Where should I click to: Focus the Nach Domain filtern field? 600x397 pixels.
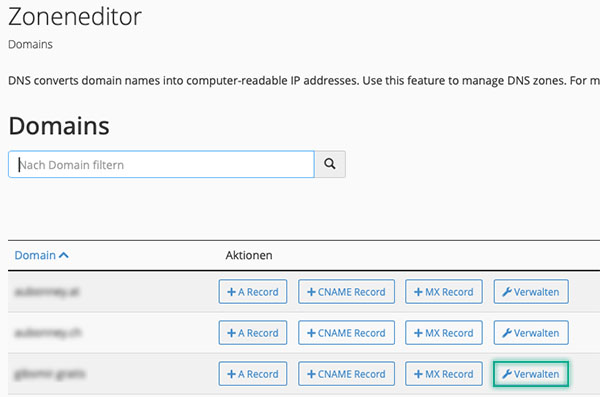(x=161, y=164)
